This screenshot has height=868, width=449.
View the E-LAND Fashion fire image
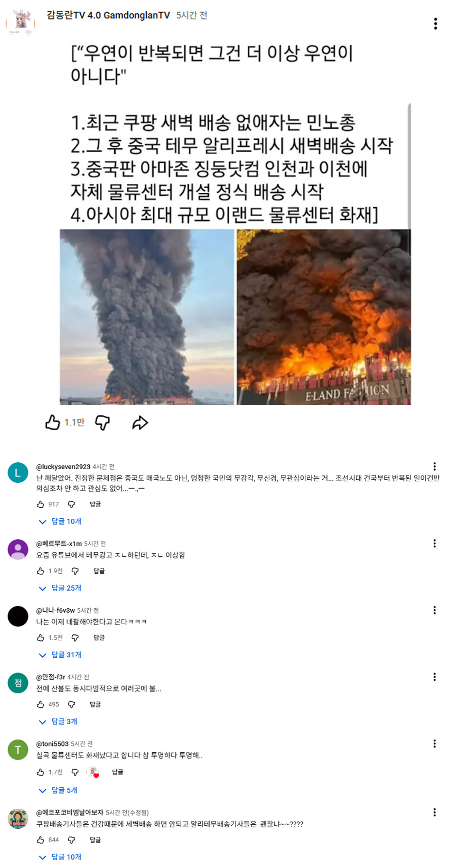click(323, 317)
